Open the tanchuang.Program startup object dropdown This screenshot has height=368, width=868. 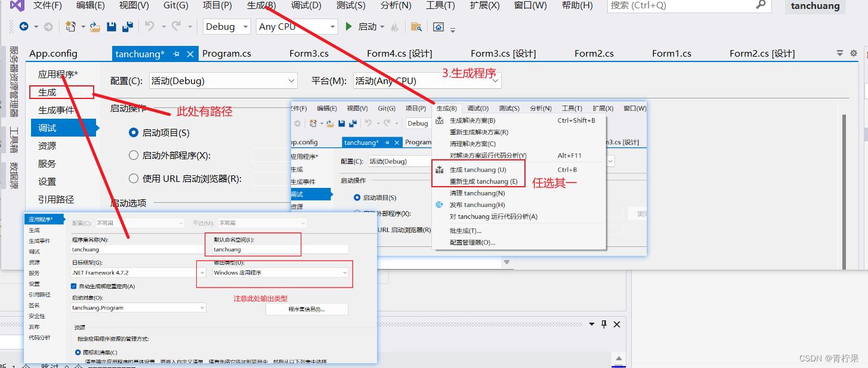pos(138,308)
